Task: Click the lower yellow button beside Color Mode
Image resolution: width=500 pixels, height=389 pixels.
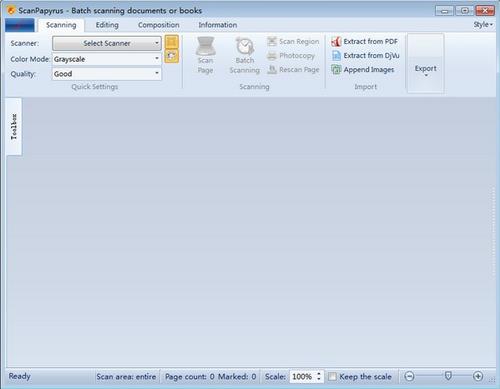Action: click(172, 56)
